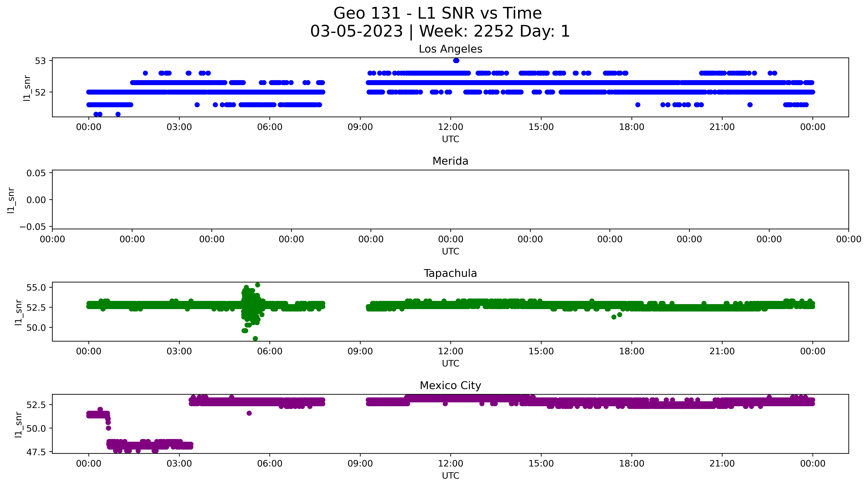
Task: Click the 'Merida' subplot title
Action: (x=451, y=161)
